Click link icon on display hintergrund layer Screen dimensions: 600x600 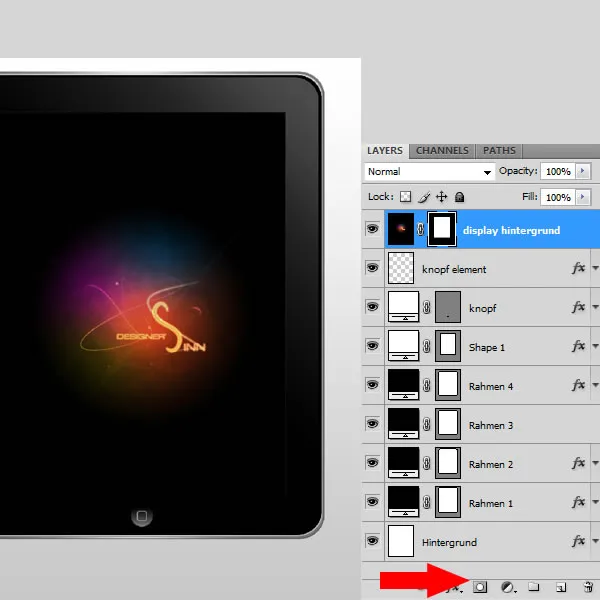421,229
